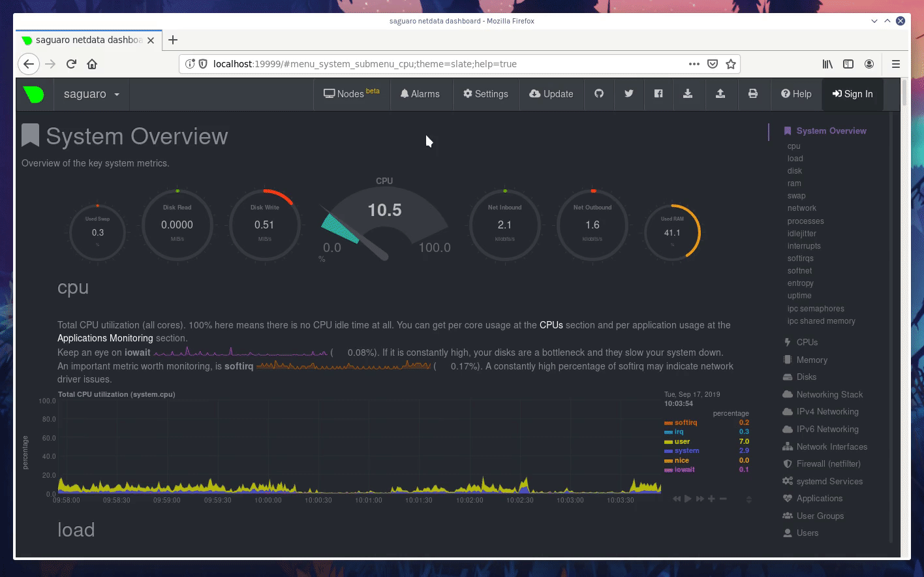The width and height of the screenshot is (924, 577).
Task: Click the Disk Write gauge
Action: (x=264, y=225)
